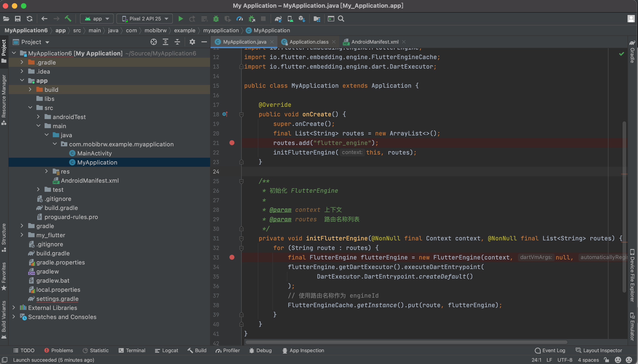
Task: Toggle the Resource Manager side tab
Action: click(4, 100)
